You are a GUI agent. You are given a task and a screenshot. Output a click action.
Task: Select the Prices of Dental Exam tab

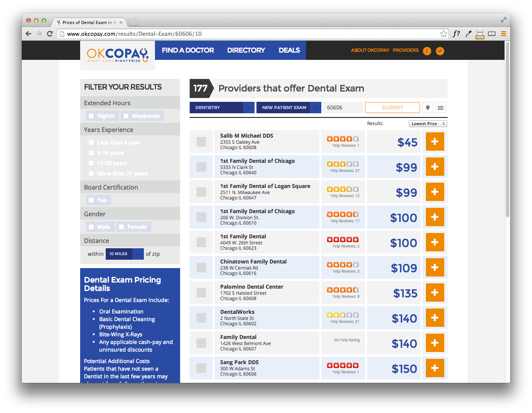(89, 22)
